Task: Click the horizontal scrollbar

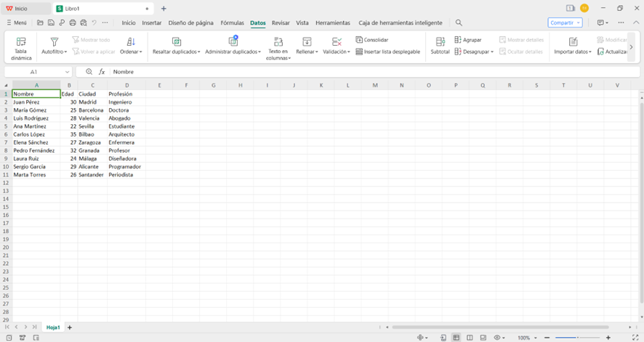Action: pos(500,327)
